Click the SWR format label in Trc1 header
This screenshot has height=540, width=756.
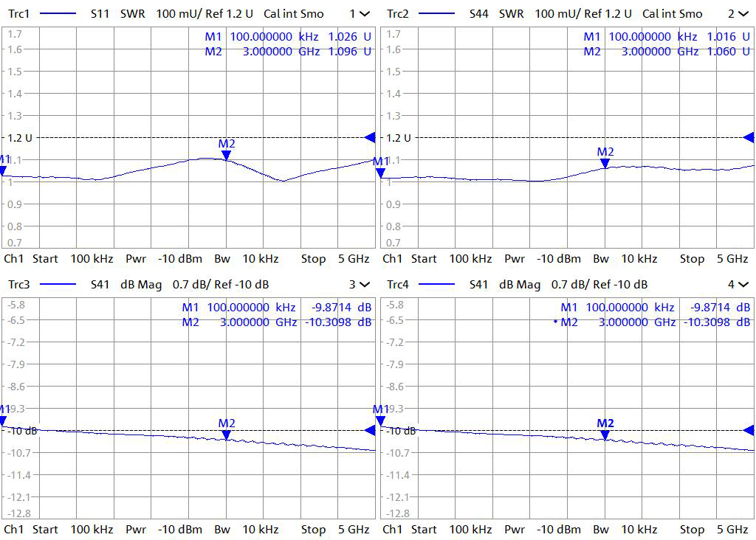tap(132, 13)
